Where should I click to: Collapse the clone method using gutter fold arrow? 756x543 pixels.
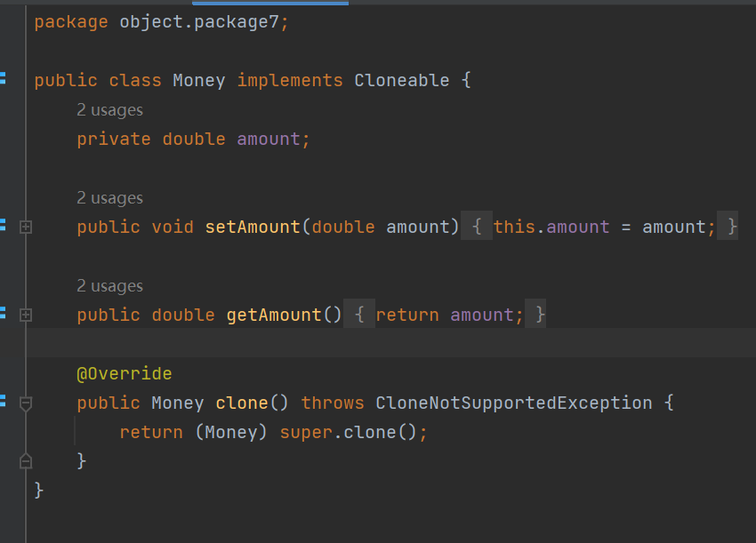tap(26, 403)
